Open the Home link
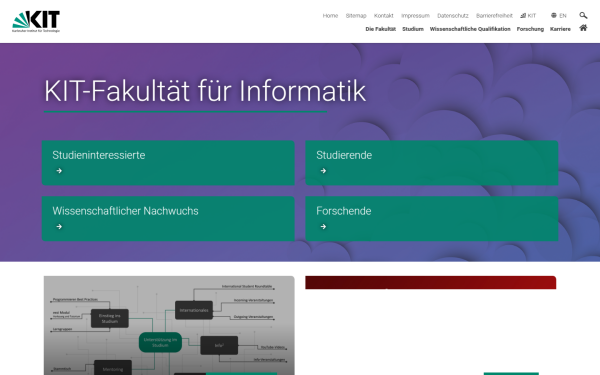Viewport: 600px width, 375px height. coord(330,16)
